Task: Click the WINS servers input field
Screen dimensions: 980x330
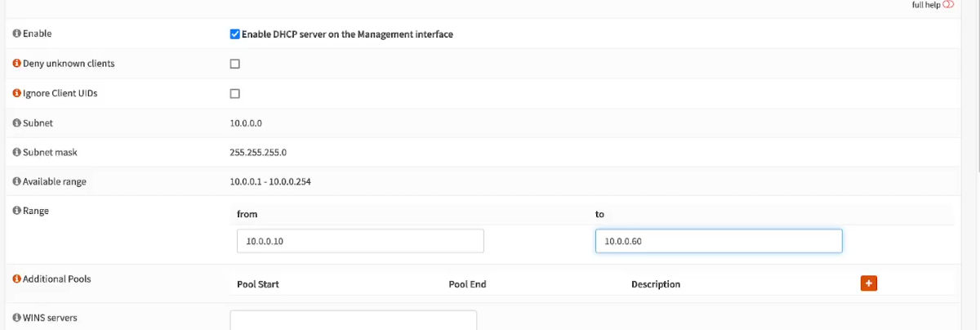Action: (x=354, y=320)
